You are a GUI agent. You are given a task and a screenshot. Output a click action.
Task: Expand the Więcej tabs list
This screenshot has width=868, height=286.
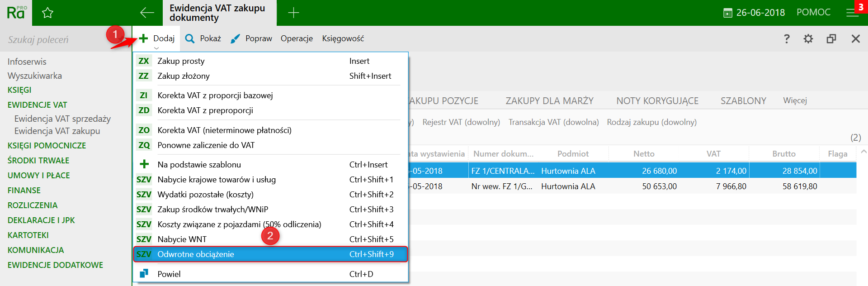pos(795,100)
